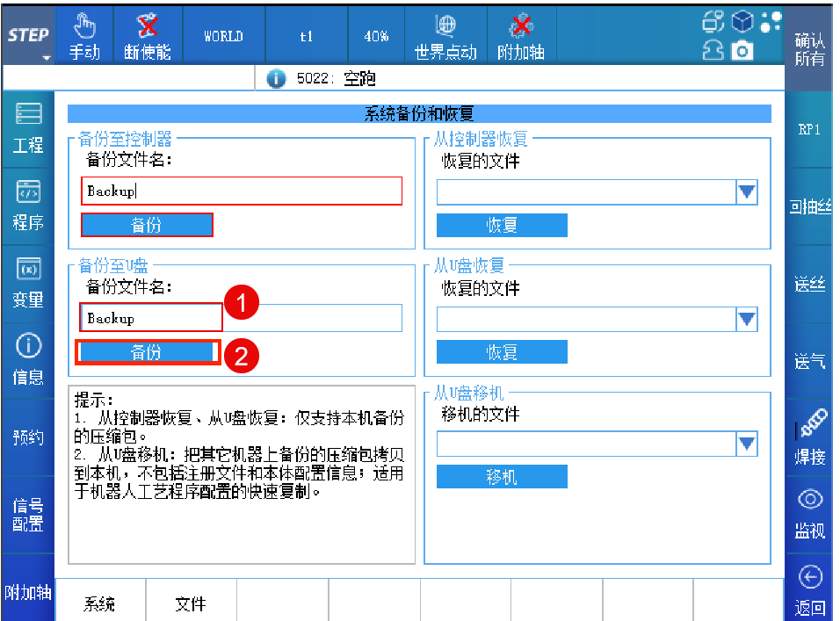Click 备份 button under 备份至U盘
Screen dimensions: 840x621
[x=147, y=352]
